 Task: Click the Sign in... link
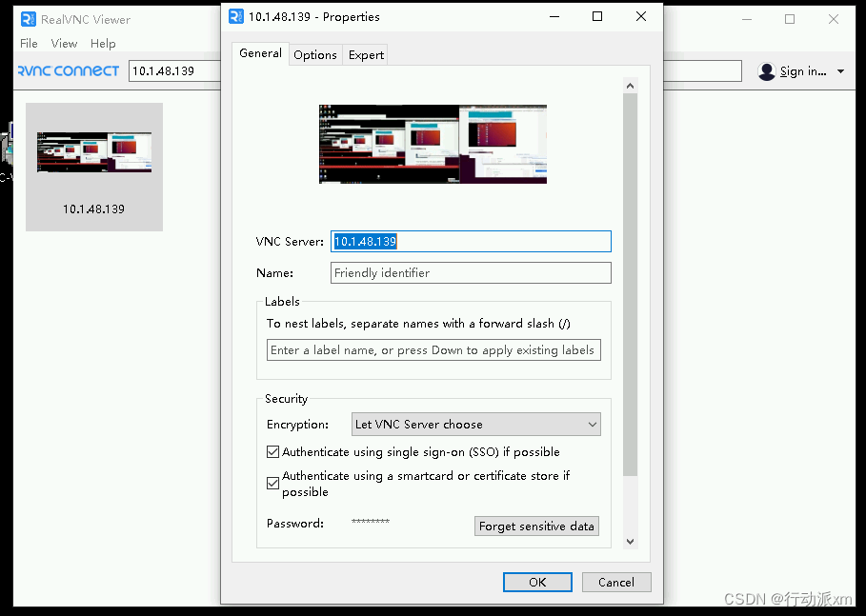pyautogui.click(x=803, y=71)
